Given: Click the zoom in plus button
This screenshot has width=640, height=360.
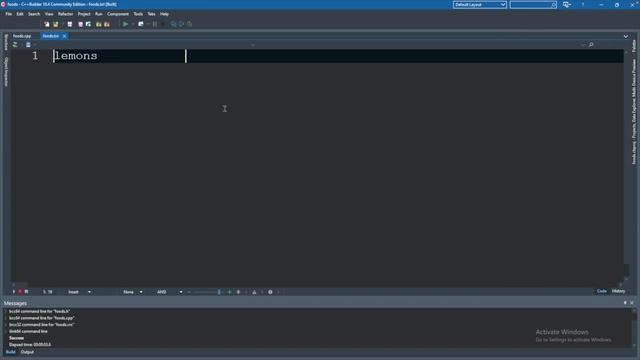Looking at the screenshot, I should pyautogui.click(x=229, y=292).
